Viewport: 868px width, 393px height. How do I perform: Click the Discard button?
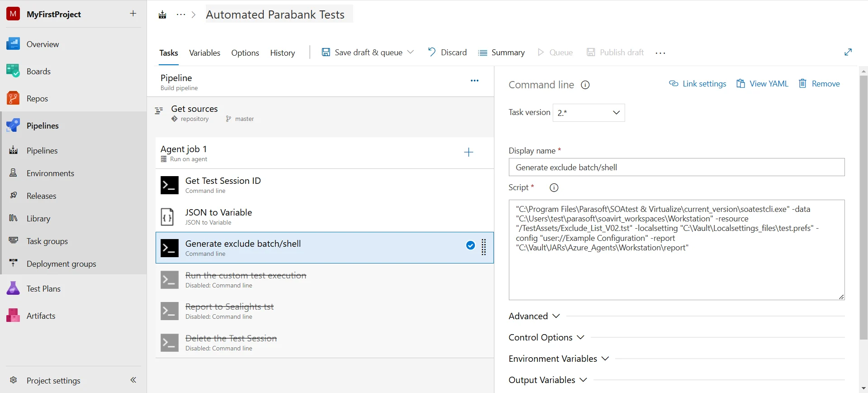pos(447,52)
